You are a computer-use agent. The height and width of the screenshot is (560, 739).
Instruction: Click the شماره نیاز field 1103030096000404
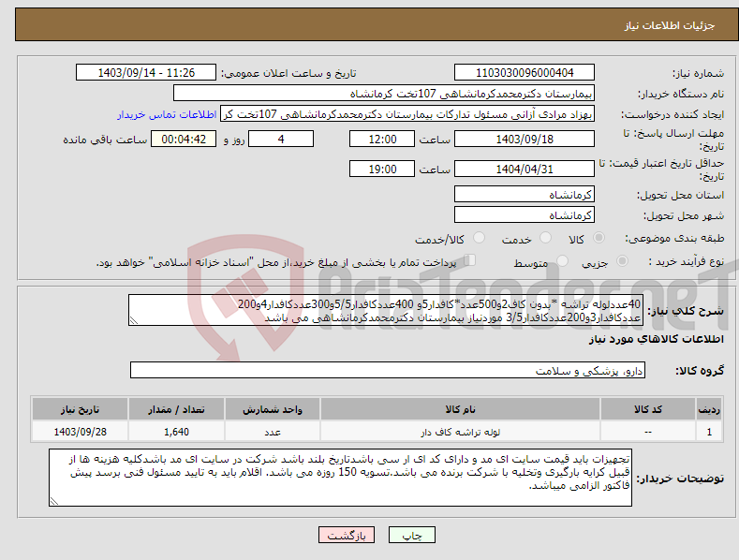[x=525, y=73]
